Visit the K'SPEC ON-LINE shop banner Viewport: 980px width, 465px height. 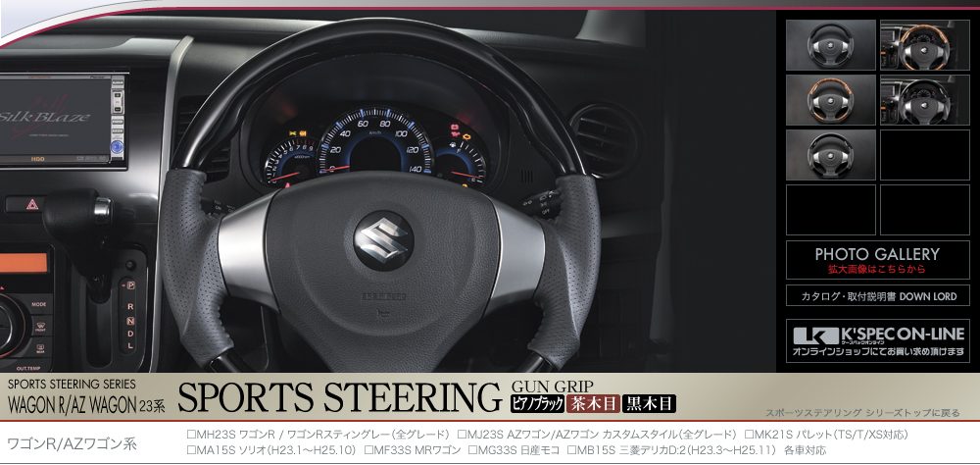[877, 340]
